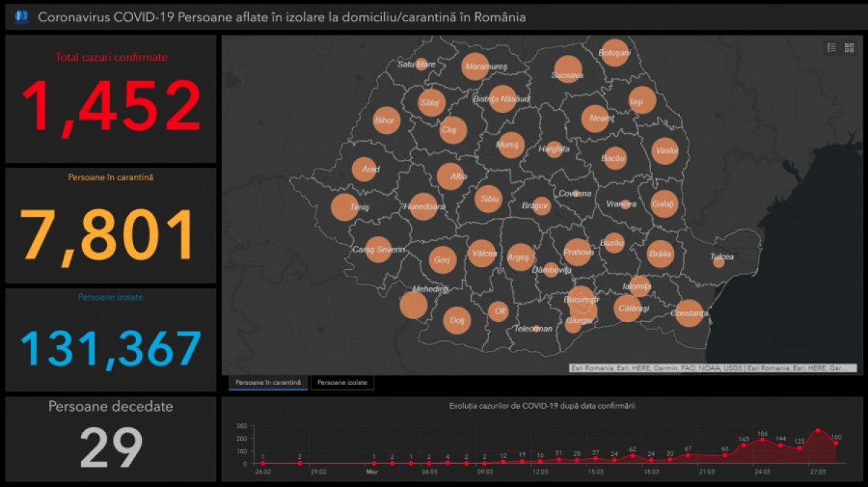This screenshot has height=487, width=868.
Task: Click the Constanța county bubble marker
Action: click(689, 313)
